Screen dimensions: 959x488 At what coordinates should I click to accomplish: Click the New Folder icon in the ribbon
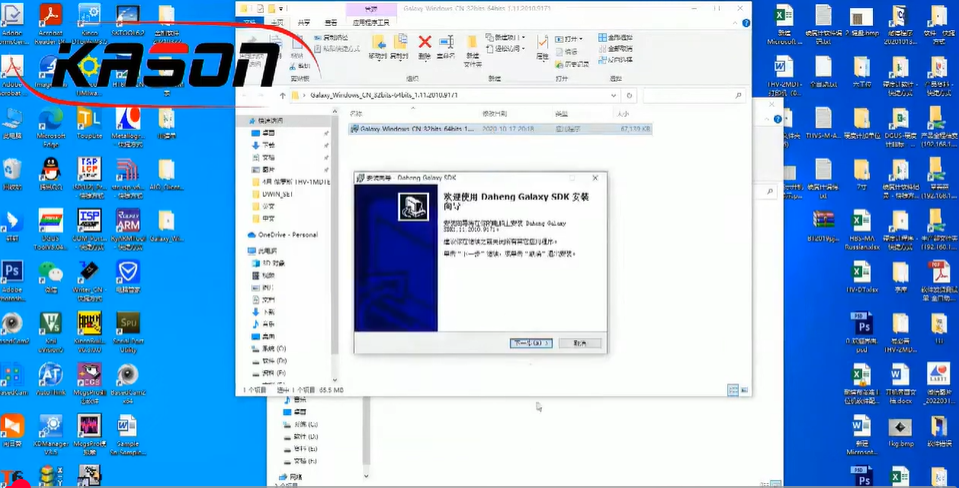pyautogui.click(x=472, y=45)
